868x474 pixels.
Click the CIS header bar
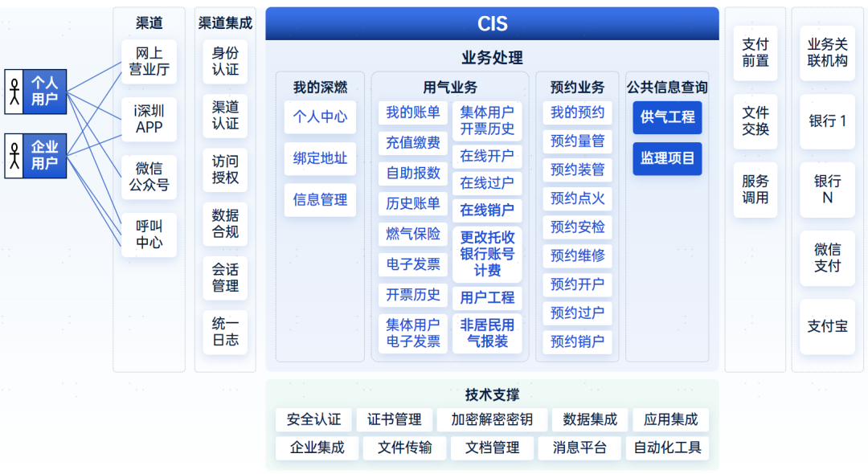point(492,24)
